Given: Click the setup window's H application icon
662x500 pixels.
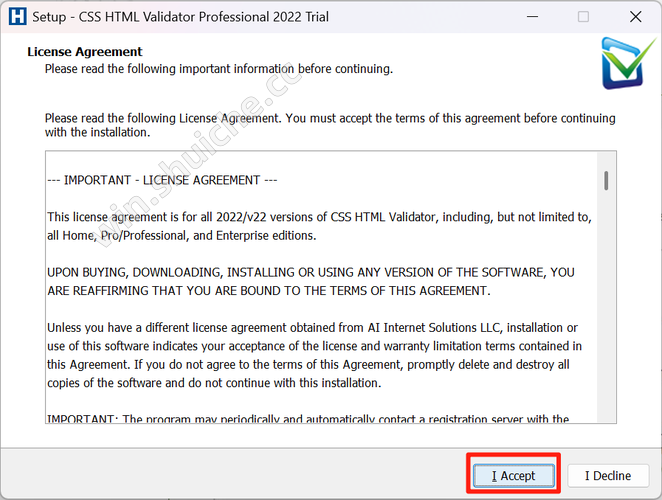Looking at the screenshot, I should pos(17,16).
